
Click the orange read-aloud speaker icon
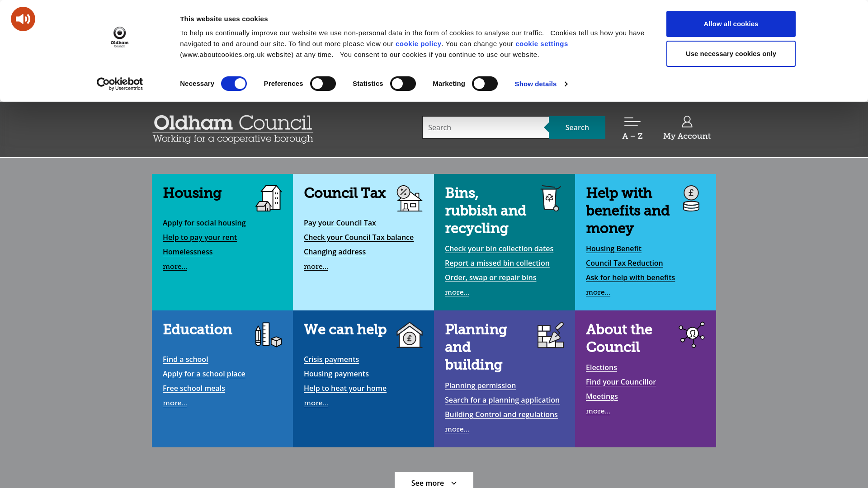(x=23, y=19)
